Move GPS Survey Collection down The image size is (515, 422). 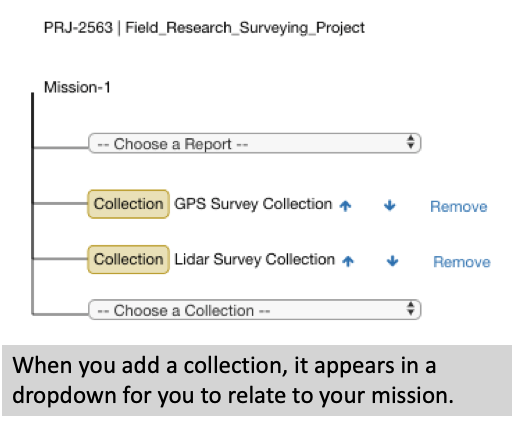point(390,205)
